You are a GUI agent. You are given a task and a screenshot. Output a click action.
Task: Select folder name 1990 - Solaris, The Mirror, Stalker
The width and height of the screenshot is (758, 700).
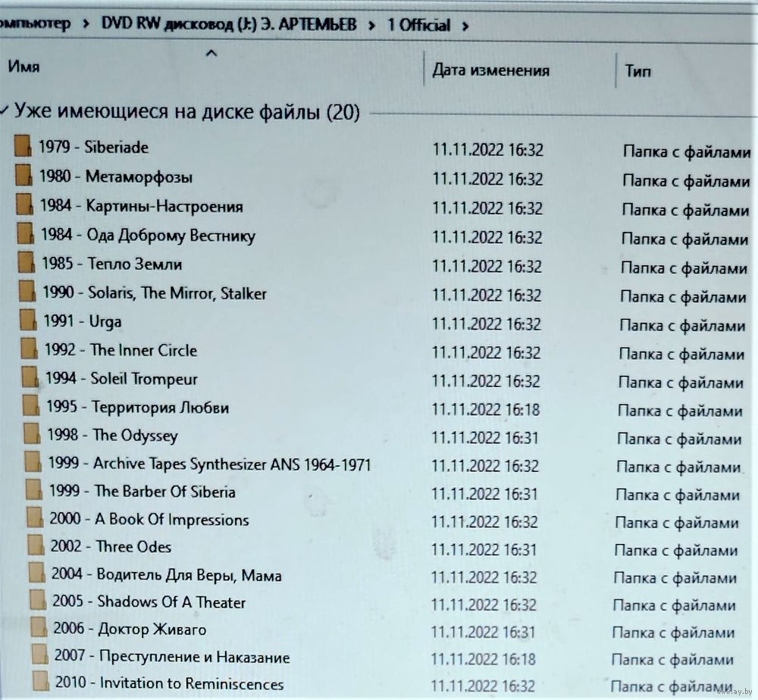pyautogui.click(x=155, y=293)
